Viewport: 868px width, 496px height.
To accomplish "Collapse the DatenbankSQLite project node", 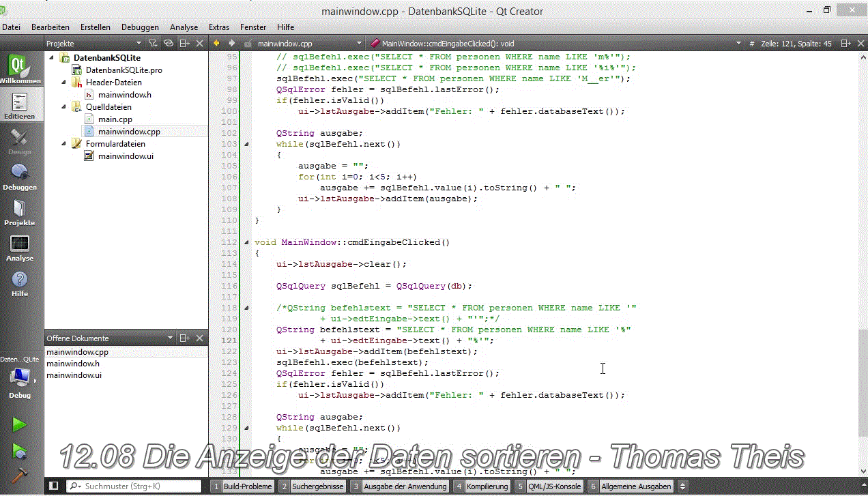I will point(51,58).
